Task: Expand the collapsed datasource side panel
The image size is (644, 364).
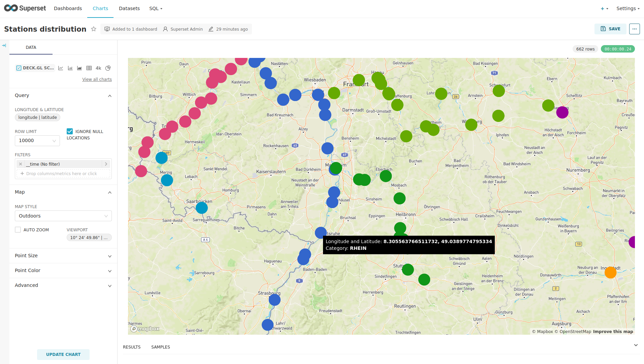Action: coord(4,45)
